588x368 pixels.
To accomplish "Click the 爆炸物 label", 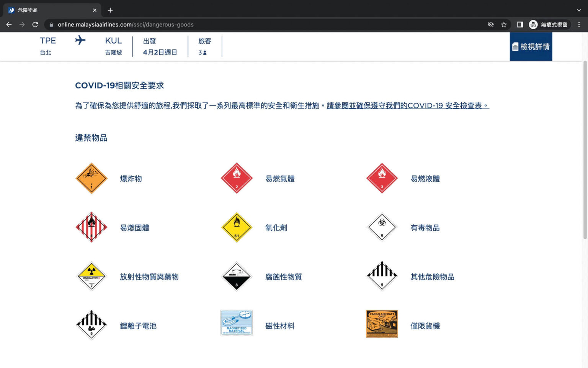I will 131,179.
